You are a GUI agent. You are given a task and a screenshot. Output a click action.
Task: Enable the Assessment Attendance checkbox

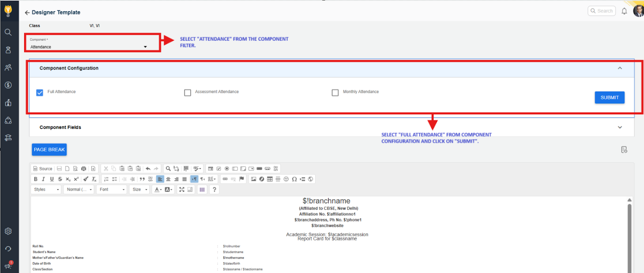188,93
